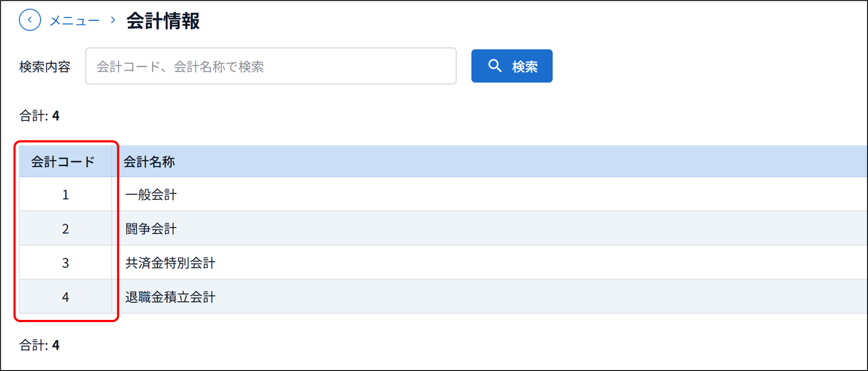Focus the 会計コード、会計名称で検索 input field
This screenshot has width=868, height=371.
coord(271,66)
